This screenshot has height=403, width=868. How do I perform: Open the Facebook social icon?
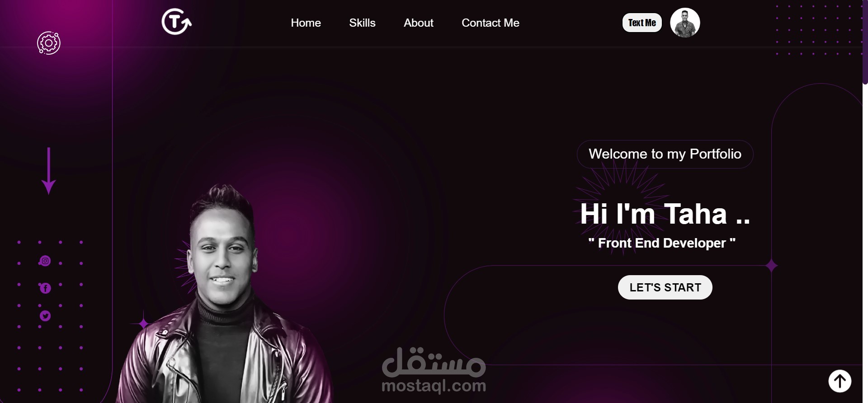(45, 288)
